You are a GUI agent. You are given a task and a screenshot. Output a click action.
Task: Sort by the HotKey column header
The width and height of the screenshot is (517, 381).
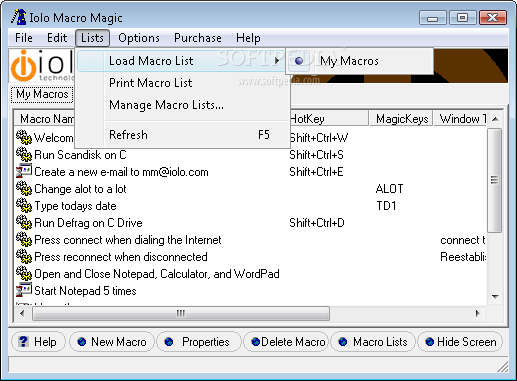pyautogui.click(x=328, y=118)
